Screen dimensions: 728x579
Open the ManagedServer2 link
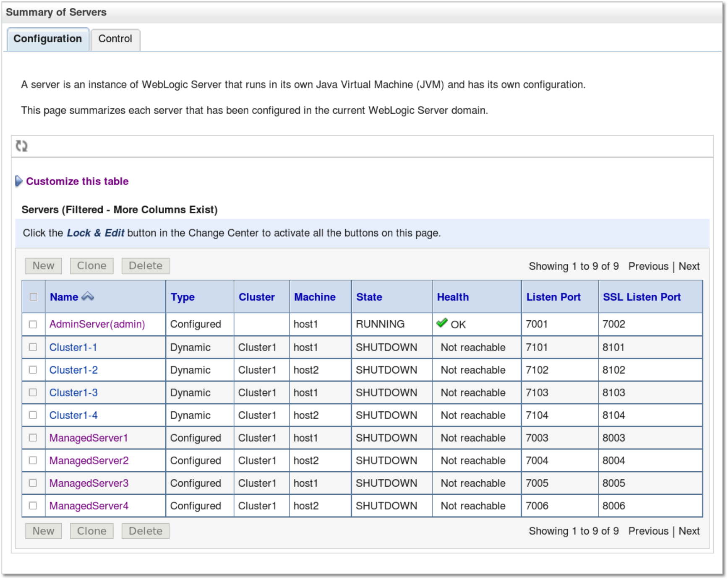pos(89,460)
